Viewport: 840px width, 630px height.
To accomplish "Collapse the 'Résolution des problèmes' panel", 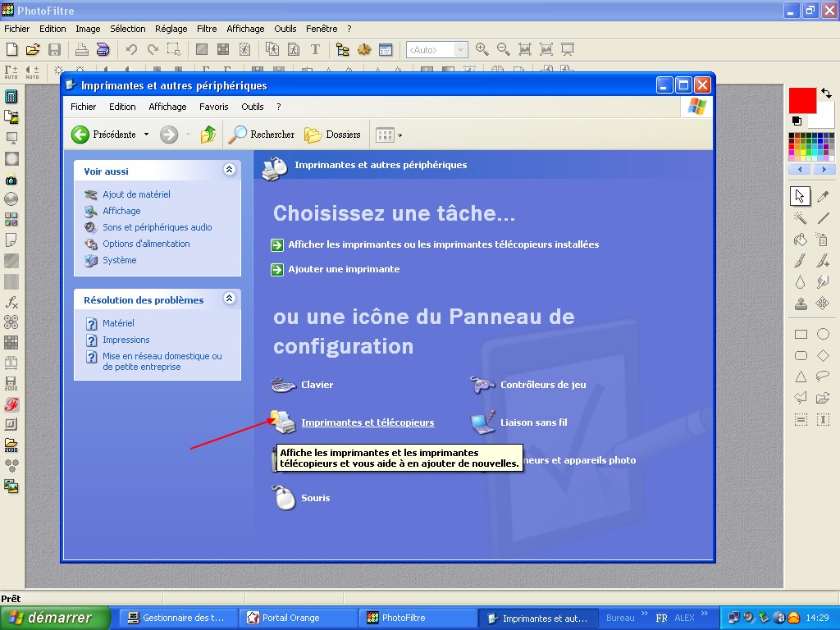I will pos(229,299).
